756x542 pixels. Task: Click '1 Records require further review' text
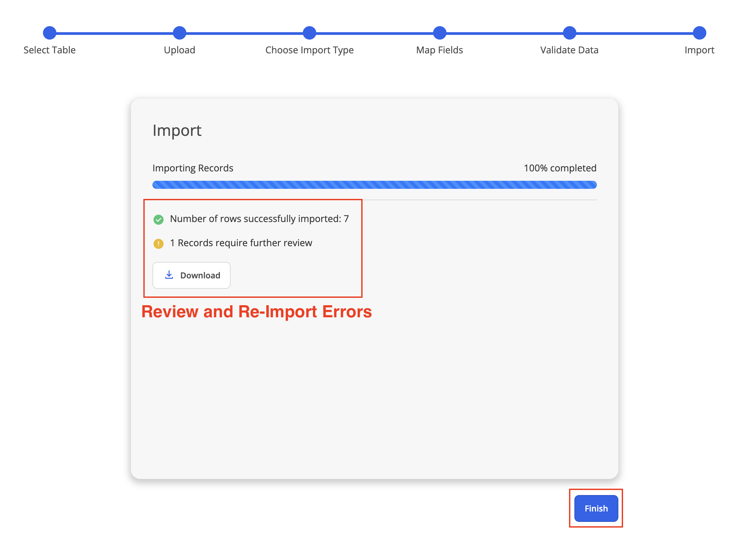(241, 243)
